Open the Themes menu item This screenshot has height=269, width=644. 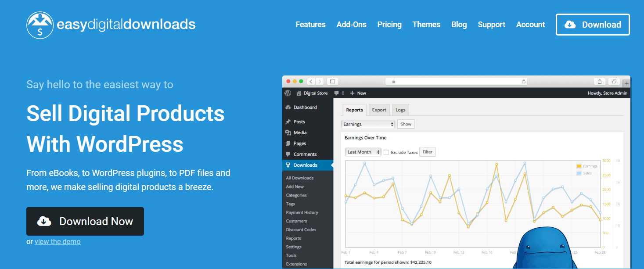point(426,25)
